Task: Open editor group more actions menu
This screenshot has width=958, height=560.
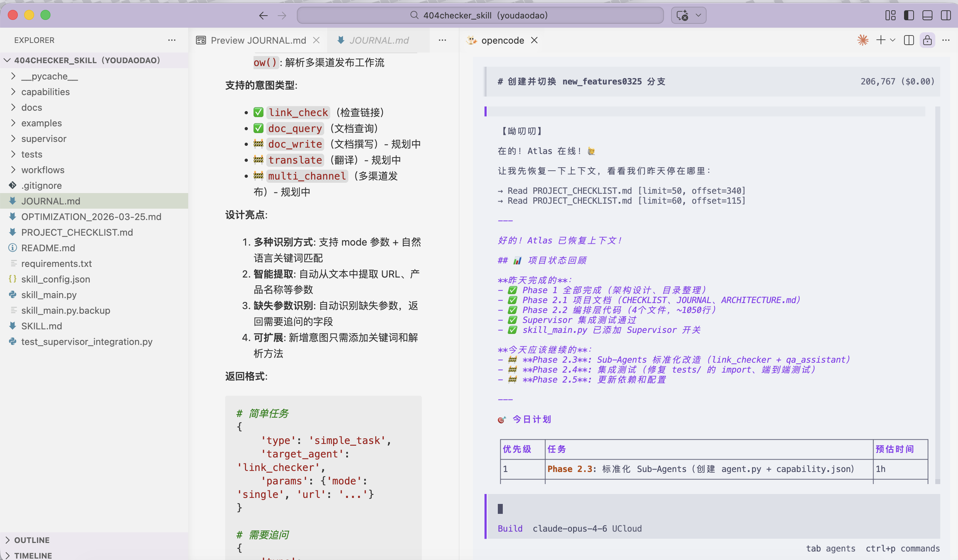Action: [442, 40]
